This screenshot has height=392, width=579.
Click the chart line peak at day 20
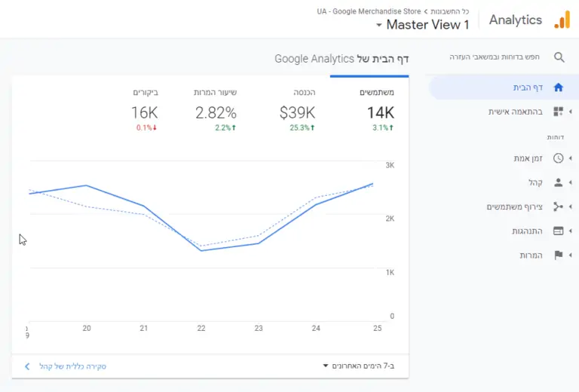click(x=87, y=185)
